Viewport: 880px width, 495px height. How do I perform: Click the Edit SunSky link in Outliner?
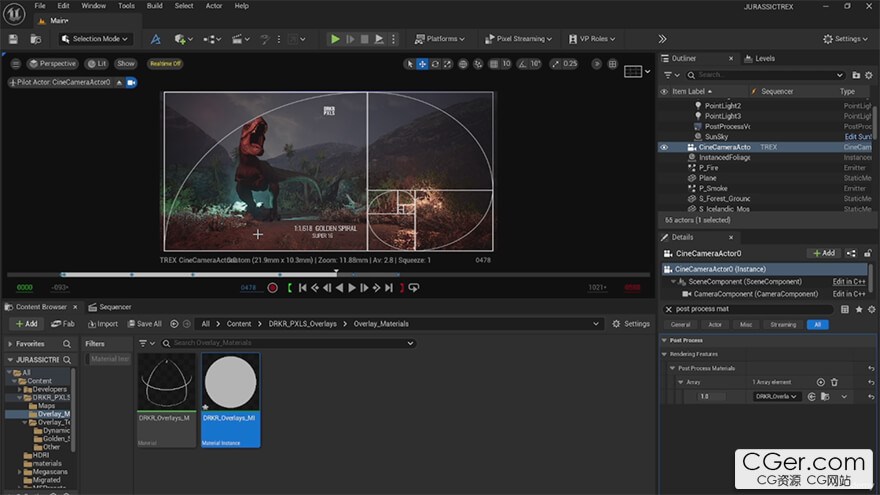858,137
